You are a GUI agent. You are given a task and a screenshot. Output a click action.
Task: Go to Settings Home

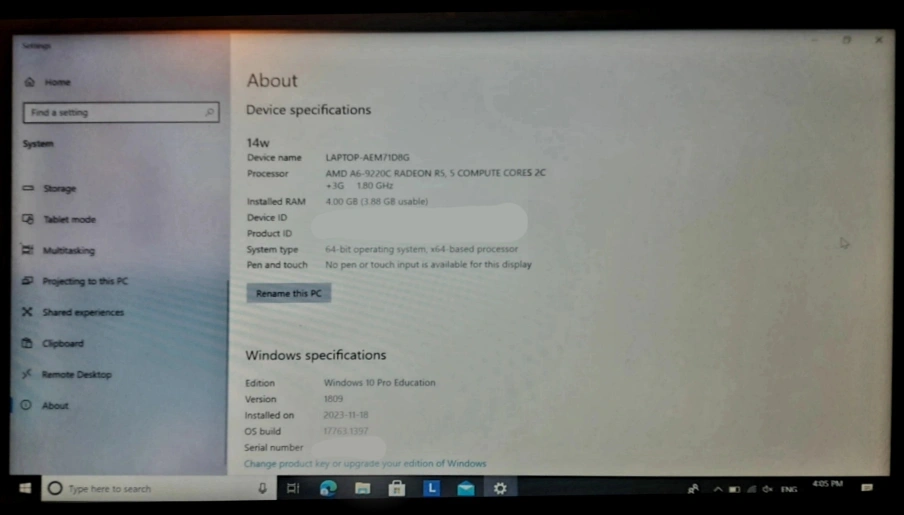coord(57,82)
